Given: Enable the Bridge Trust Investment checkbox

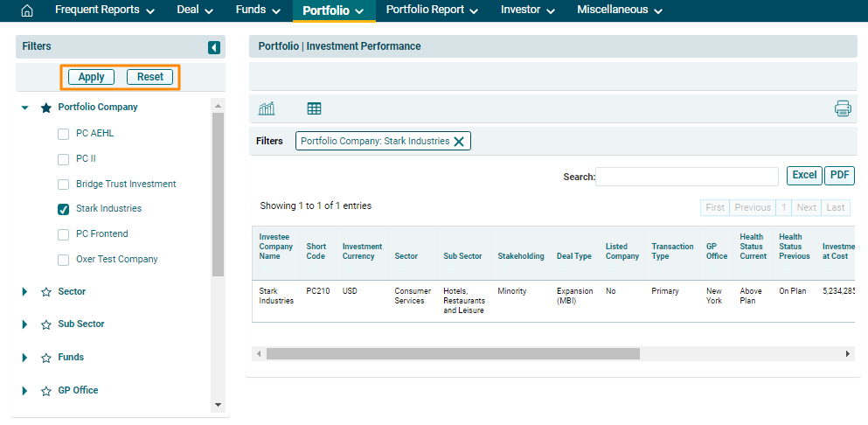Looking at the screenshot, I should tap(63, 185).
